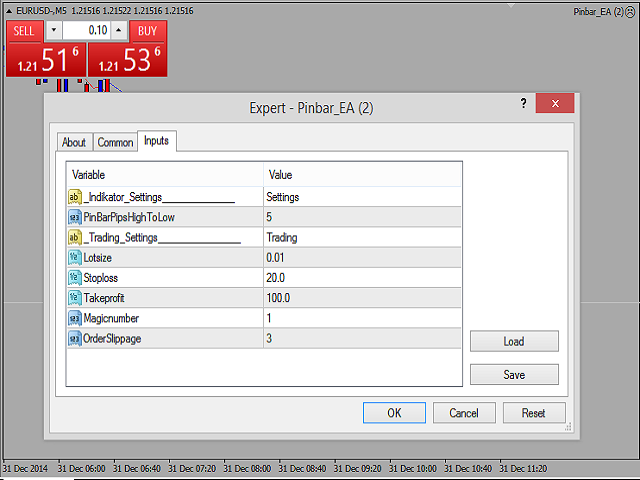
Task: Switch to the Common tab
Action: tap(115, 142)
